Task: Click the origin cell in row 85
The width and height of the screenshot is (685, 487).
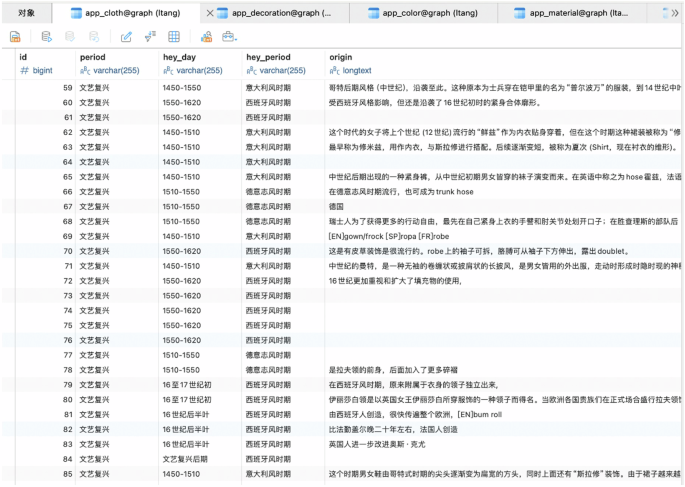Action: (500, 473)
